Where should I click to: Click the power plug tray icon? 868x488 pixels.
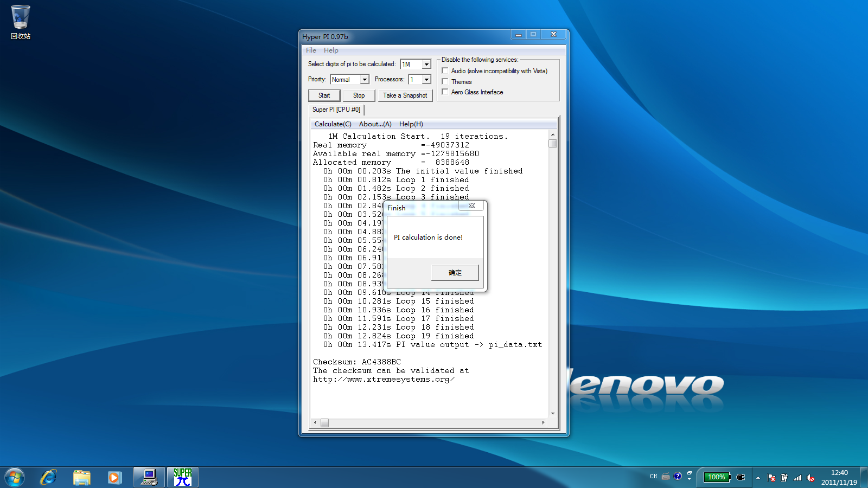point(784,478)
